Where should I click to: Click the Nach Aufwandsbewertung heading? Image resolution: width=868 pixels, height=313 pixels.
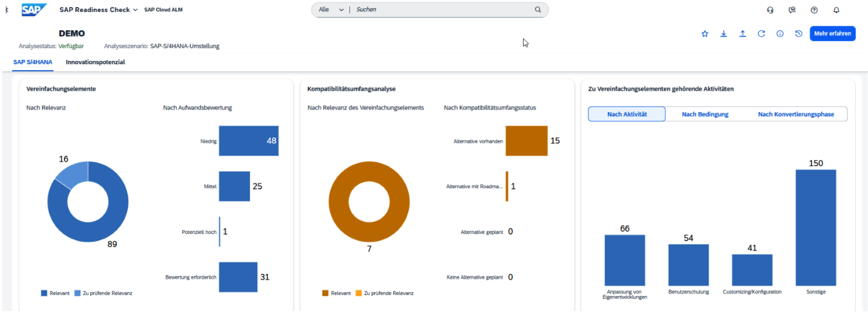pyautogui.click(x=197, y=108)
